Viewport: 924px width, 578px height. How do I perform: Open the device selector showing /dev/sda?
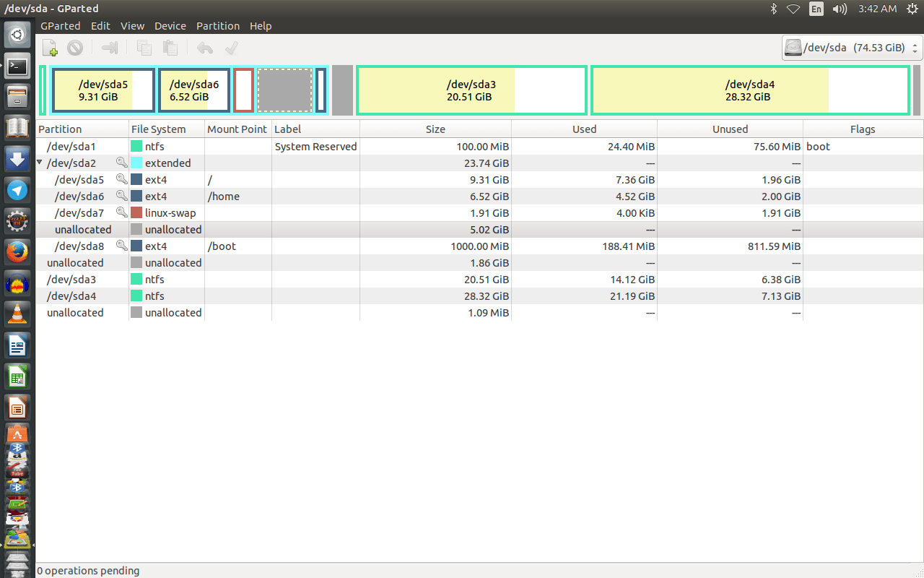(848, 48)
